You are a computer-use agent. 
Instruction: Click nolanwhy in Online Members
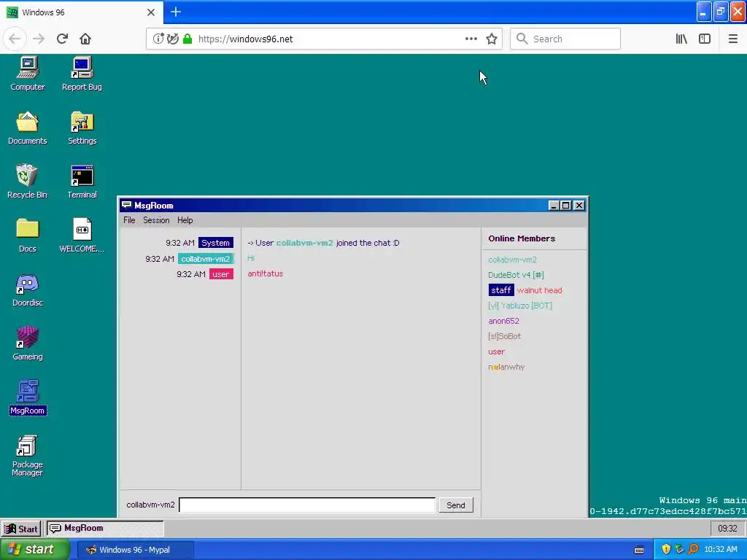click(506, 367)
